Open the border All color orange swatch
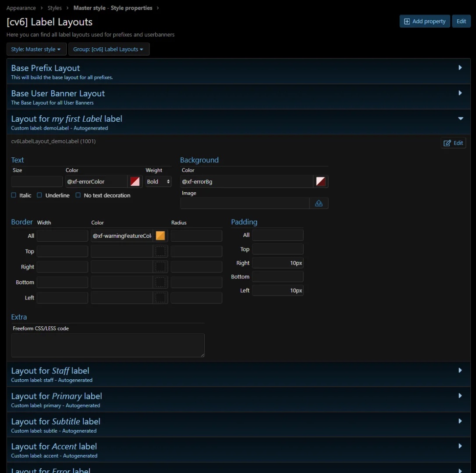This screenshot has height=473, width=476. pyautogui.click(x=160, y=236)
